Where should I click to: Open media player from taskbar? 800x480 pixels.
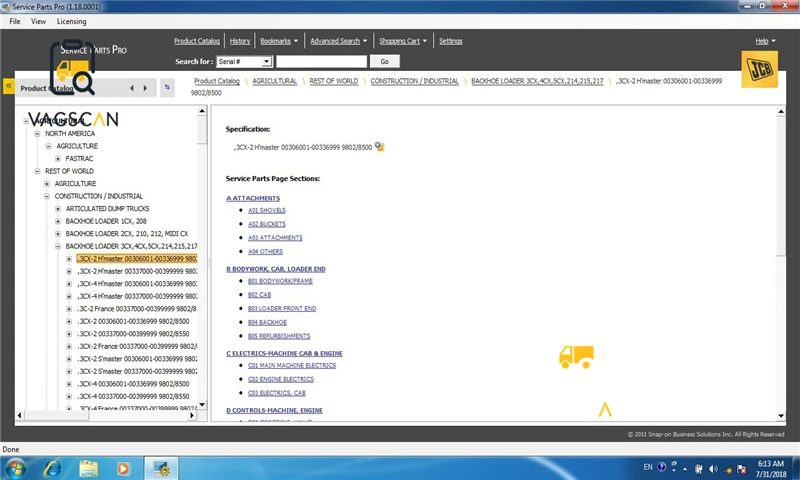pyautogui.click(x=123, y=468)
